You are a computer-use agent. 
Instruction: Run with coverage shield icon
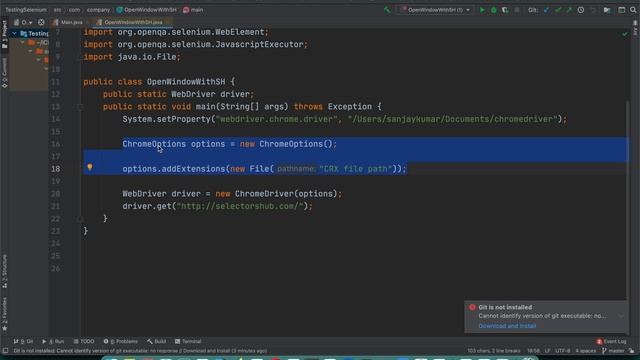pos(505,10)
